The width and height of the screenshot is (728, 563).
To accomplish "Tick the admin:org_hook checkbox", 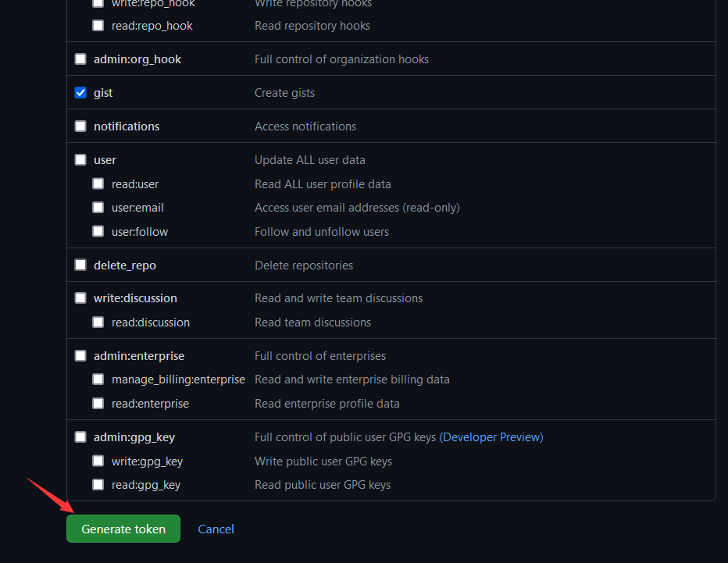I will pyautogui.click(x=80, y=59).
